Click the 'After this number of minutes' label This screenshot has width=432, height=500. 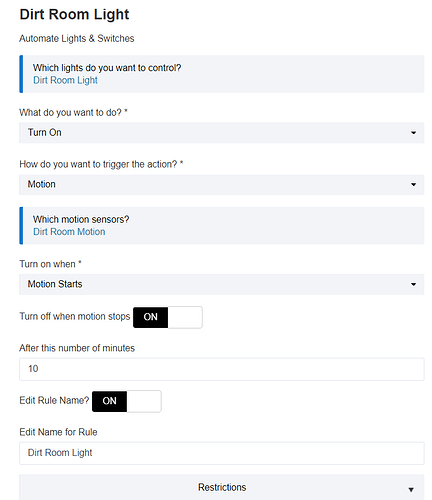(x=77, y=348)
